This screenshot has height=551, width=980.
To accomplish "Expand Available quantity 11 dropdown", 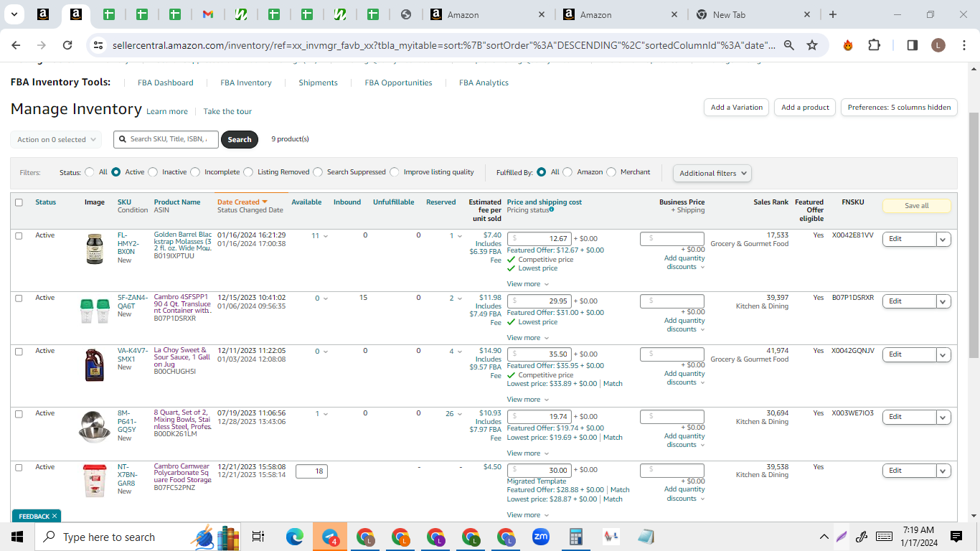I will click(320, 235).
